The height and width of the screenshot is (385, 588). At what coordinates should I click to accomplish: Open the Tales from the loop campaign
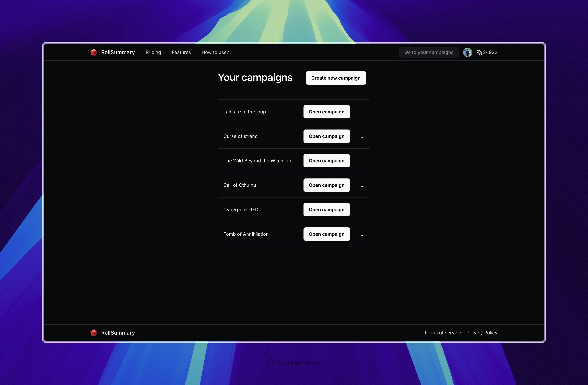coord(326,112)
